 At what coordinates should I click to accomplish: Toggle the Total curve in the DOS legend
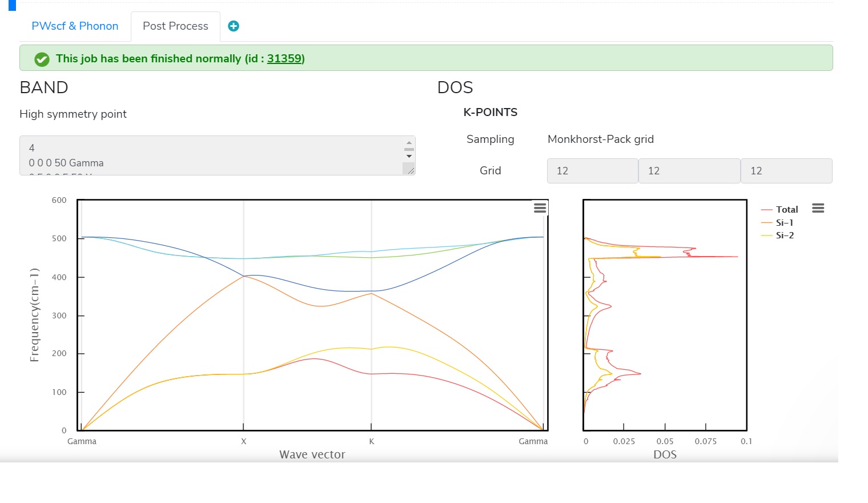789,209
